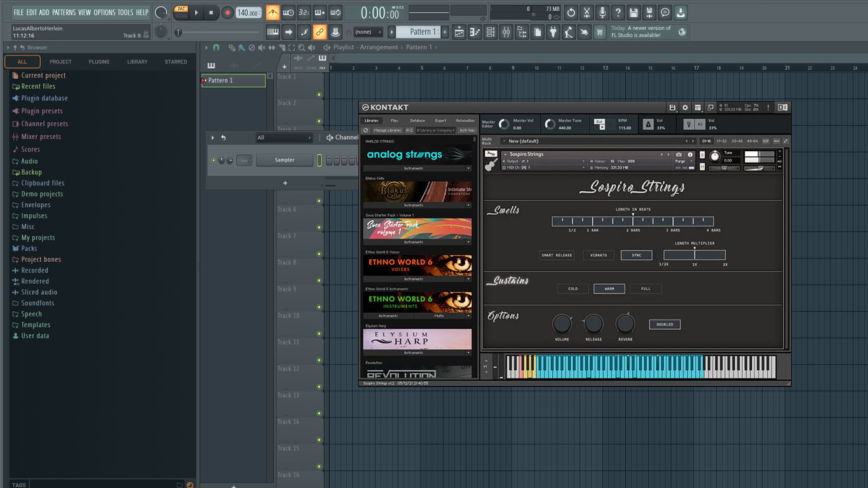Screen dimensions: 868x488
Task: Open the Kontakt Files tab
Action: [395, 121]
